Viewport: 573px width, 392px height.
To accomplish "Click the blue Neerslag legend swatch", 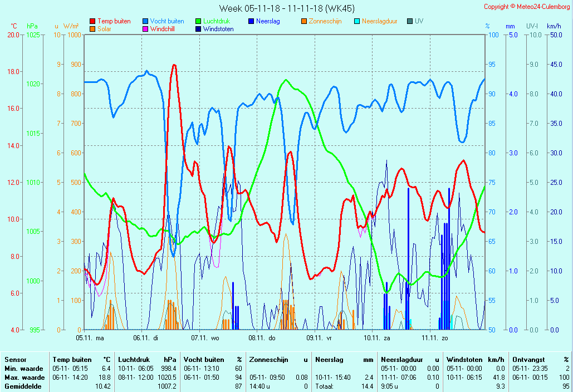I will pyautogui.click(x=251, y=22).
